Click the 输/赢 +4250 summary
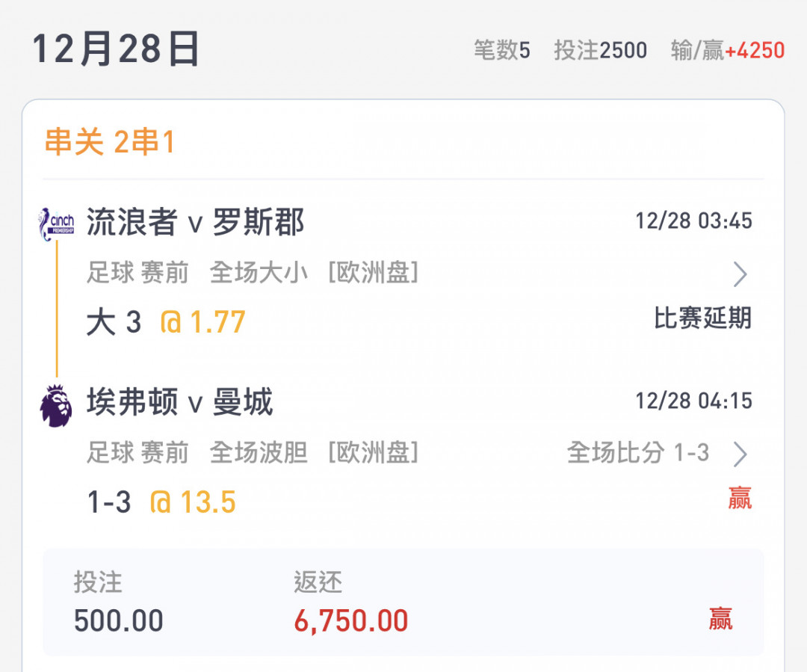Screen dimensions: 807x672 [x=728, y=51]
